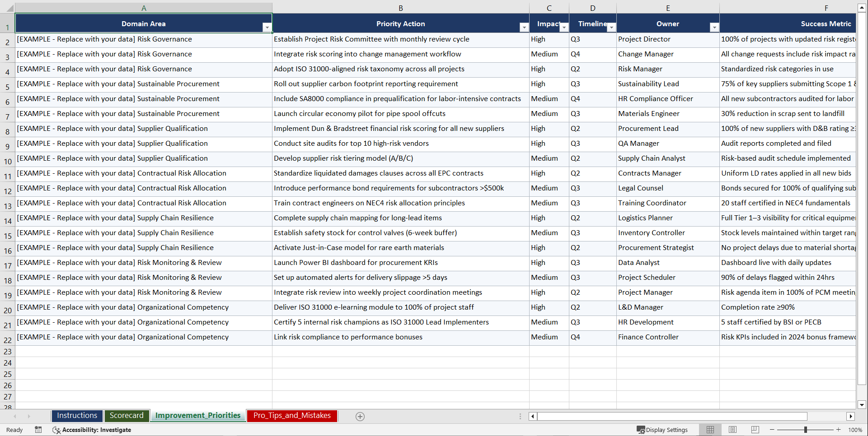Viewport: 868px width, 436px height.
Task: Adjust zoom using the zoom slider
Action: (x=805, y=430)
